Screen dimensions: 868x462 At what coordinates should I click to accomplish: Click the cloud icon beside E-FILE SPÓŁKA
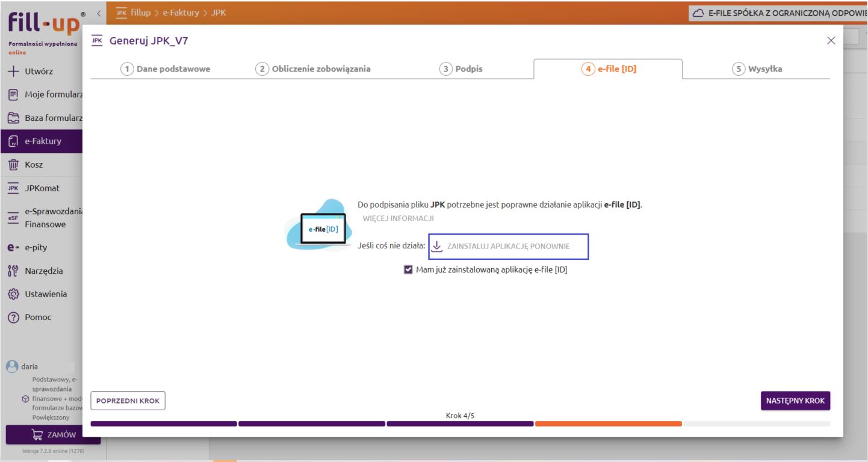point(699,13)
